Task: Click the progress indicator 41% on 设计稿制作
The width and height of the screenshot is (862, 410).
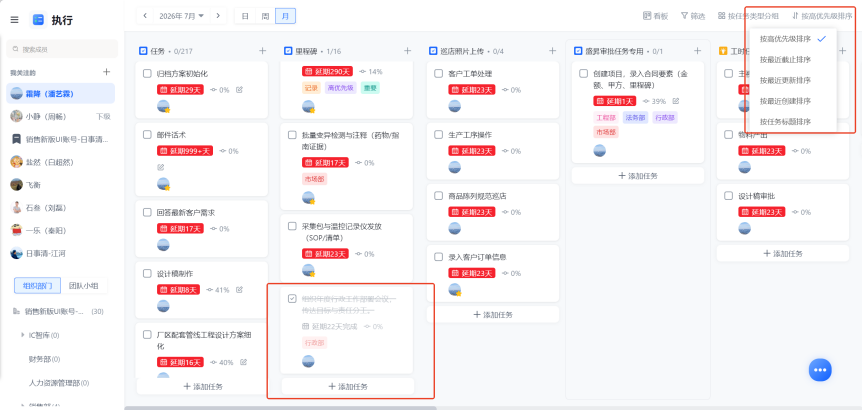Action: [x=218, y=290]
